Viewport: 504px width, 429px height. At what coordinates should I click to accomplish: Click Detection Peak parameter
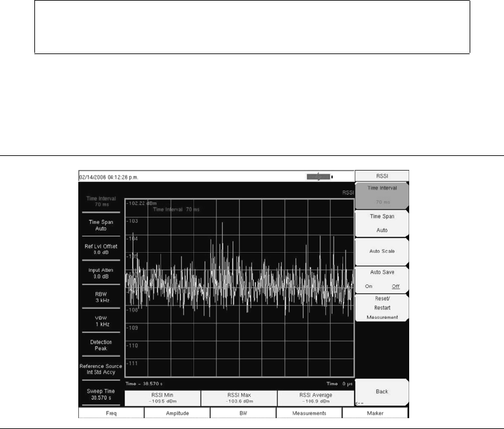click(x=101, y=346)
